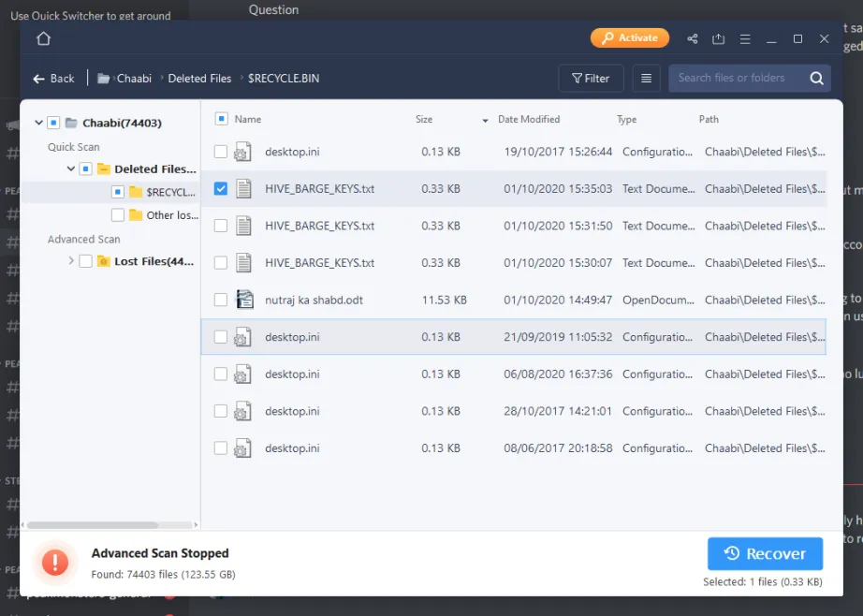This screenshot has height=616, width=863.
Task: Click the folder tree horizontal scrollbar
Action: point(93,525)
